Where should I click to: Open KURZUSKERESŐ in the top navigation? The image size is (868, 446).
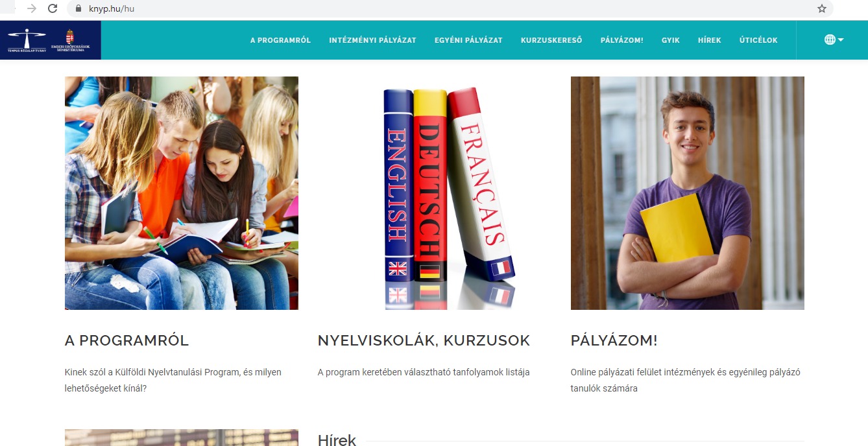(551, 40)
